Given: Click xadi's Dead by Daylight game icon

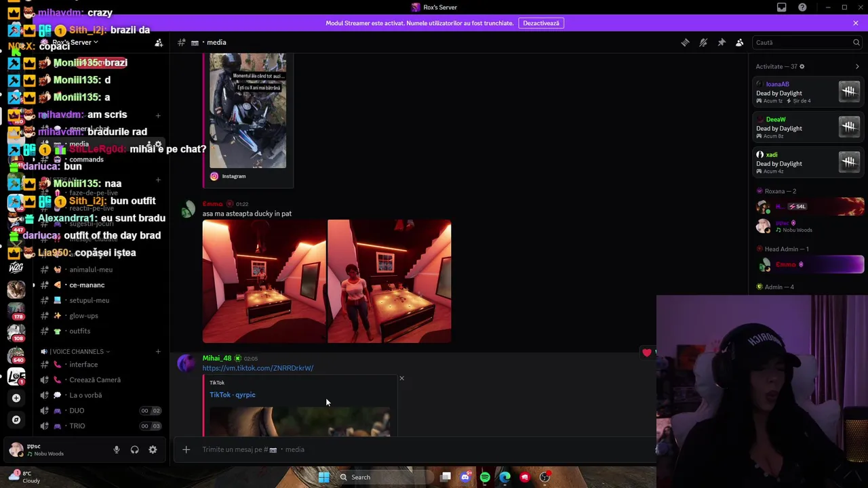Looking at the screenshot, I should (x=849, y=162).
